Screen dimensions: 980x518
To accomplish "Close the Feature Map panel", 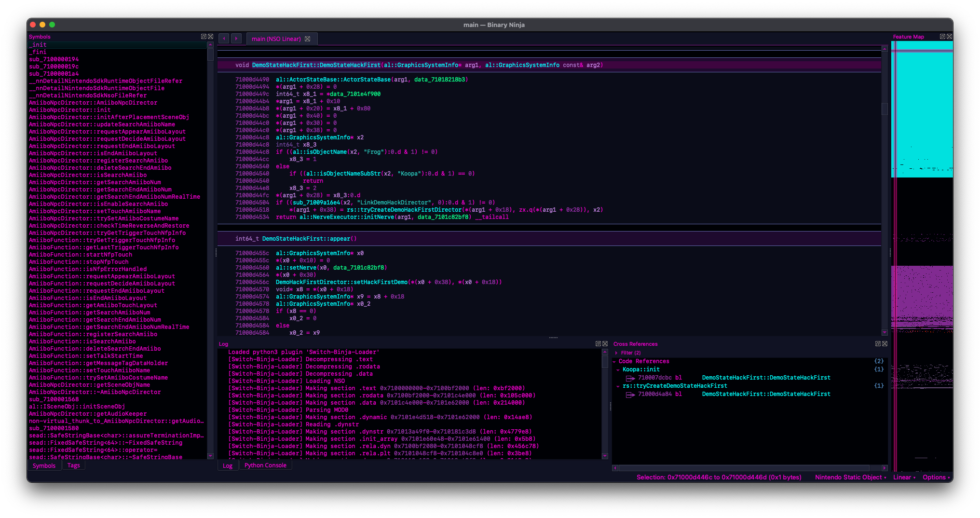I will tap(949, 37).
